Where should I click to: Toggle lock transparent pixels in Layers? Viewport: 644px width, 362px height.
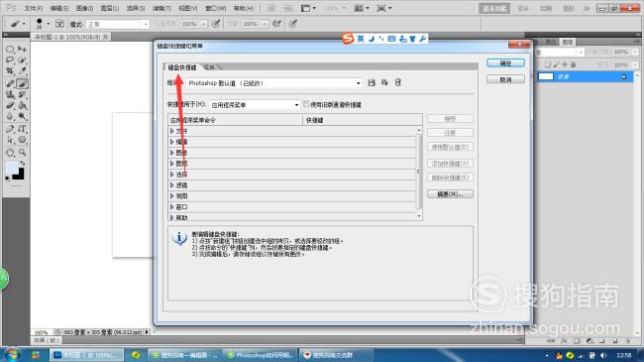548,64
